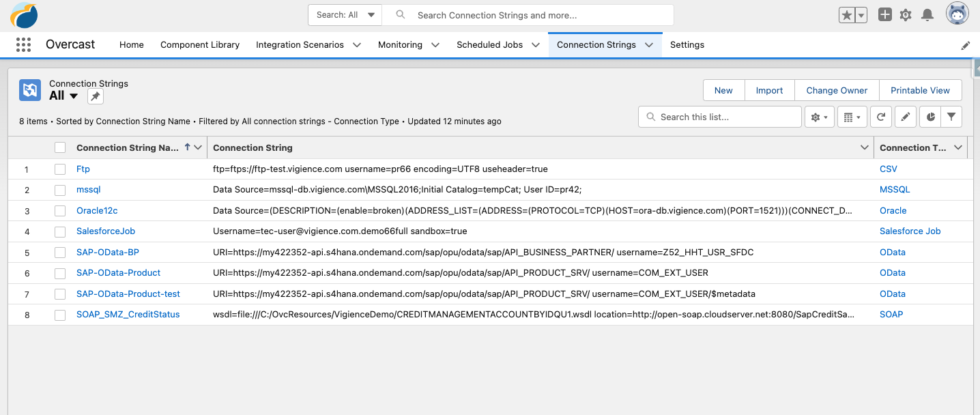This screenshot has width=980, height=415.
Task: Edit navigation bar with pencil icon
Action: tap(966, 45)
